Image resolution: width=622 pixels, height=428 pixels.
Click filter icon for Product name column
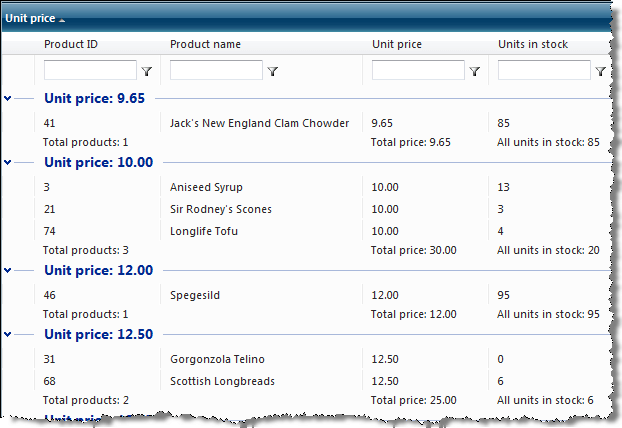pos(273,72)
